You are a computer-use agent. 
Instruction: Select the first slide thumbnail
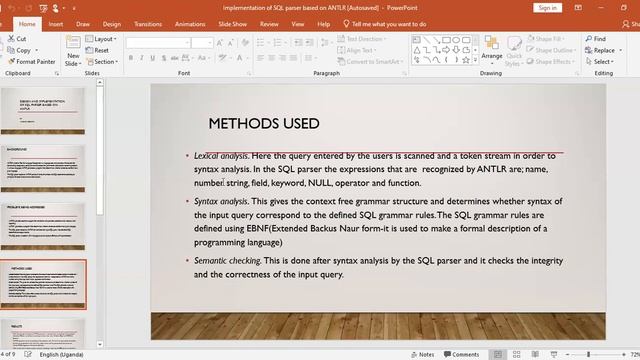pyautogui.click(x=43, y=111)
